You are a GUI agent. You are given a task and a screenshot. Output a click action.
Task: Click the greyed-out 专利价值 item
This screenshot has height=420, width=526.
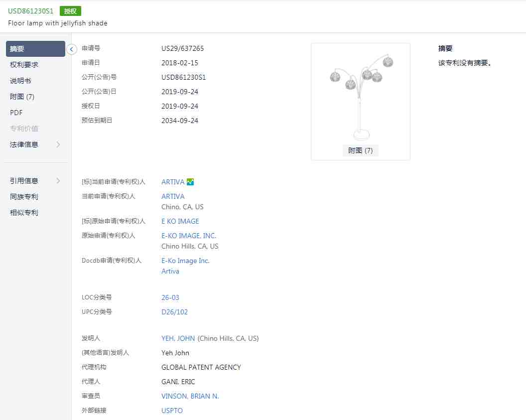pos(24,129)
